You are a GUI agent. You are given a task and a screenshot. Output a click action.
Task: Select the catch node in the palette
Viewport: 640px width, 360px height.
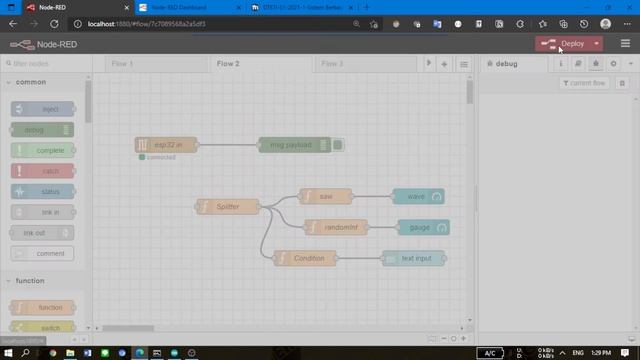point(42,171)
